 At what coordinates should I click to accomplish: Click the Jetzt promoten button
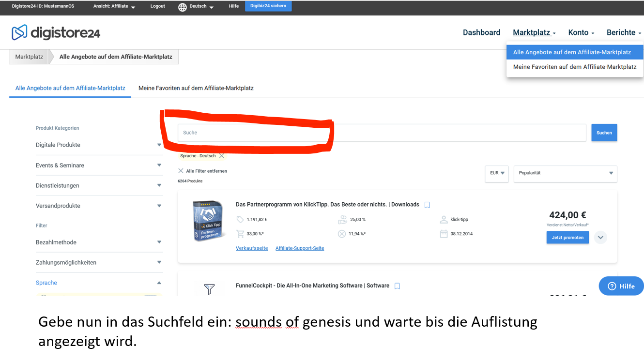coord(567,238)
